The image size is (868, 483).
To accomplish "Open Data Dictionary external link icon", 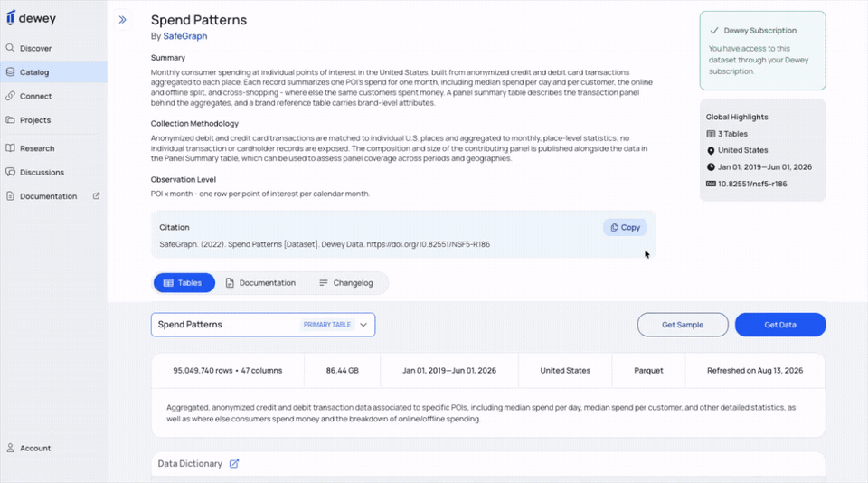I will (x=234, y=464).
